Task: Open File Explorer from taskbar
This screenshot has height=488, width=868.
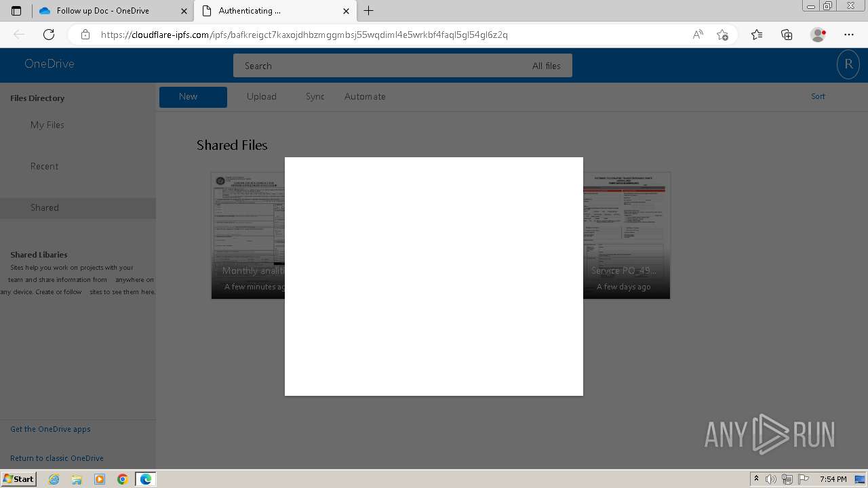Action: coord(77,479)
